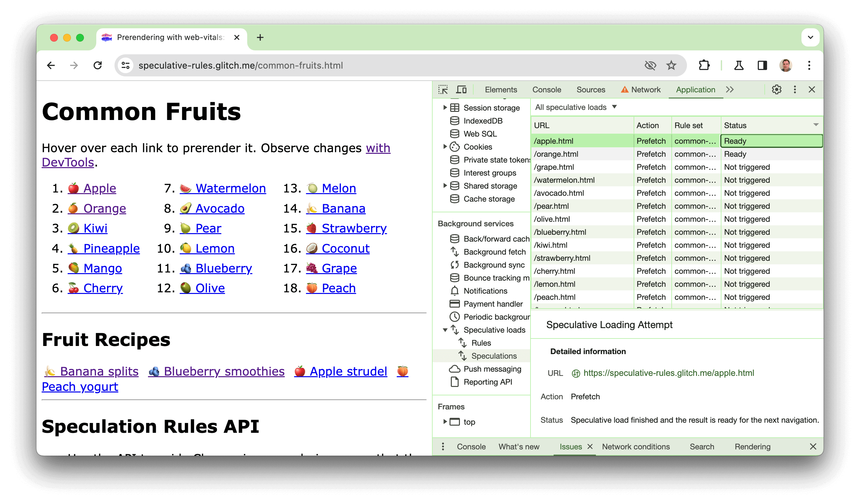The image size is (860, 504).
Task: Expand the Speculative loads tree item
Action: 444,329
